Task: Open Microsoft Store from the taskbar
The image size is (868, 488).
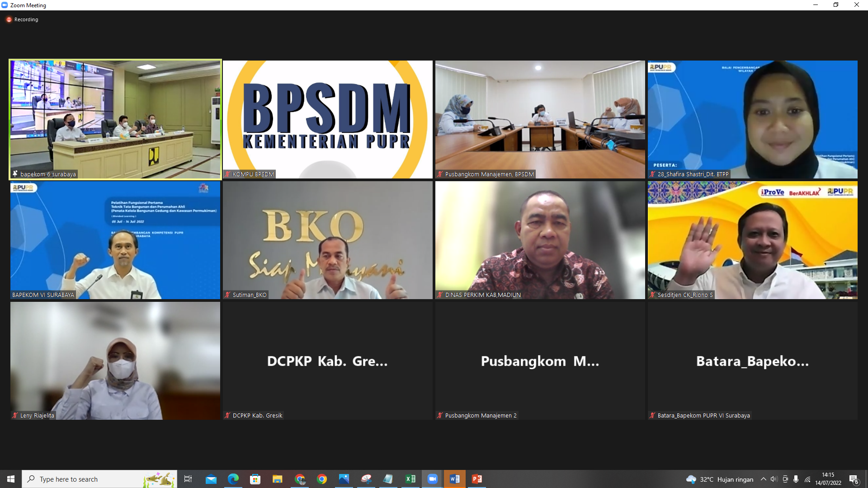Action: pyautogui.click(x=255, y=479)
